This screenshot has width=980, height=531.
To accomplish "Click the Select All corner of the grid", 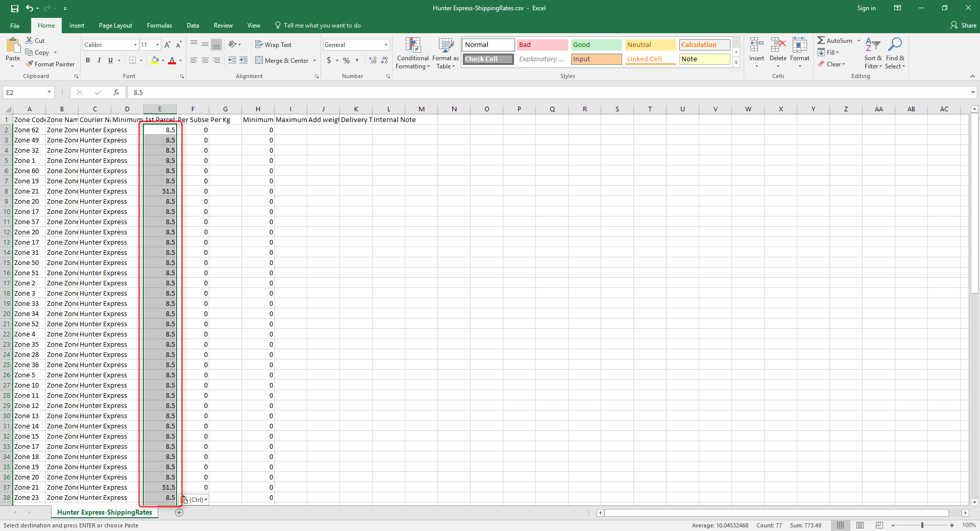I will point(8,109).
